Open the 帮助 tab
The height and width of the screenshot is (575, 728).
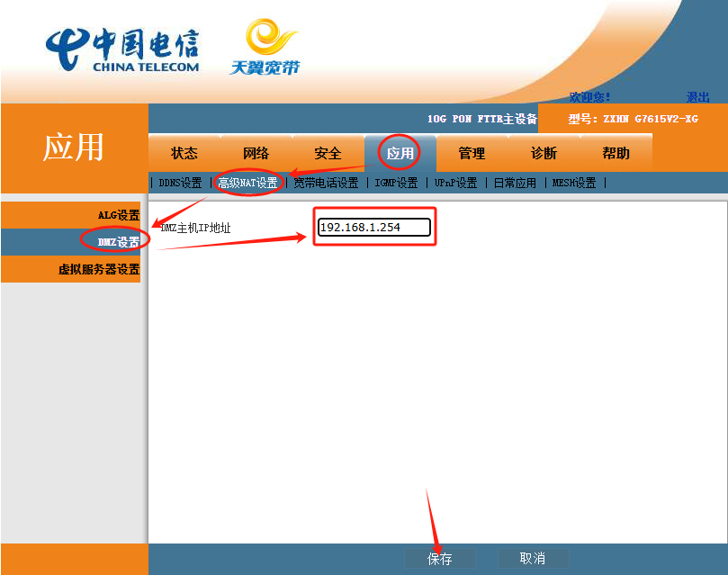pos(616,153)
